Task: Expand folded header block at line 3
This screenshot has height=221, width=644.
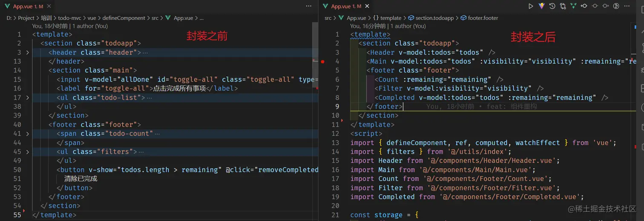Action: tap(28, 52)
